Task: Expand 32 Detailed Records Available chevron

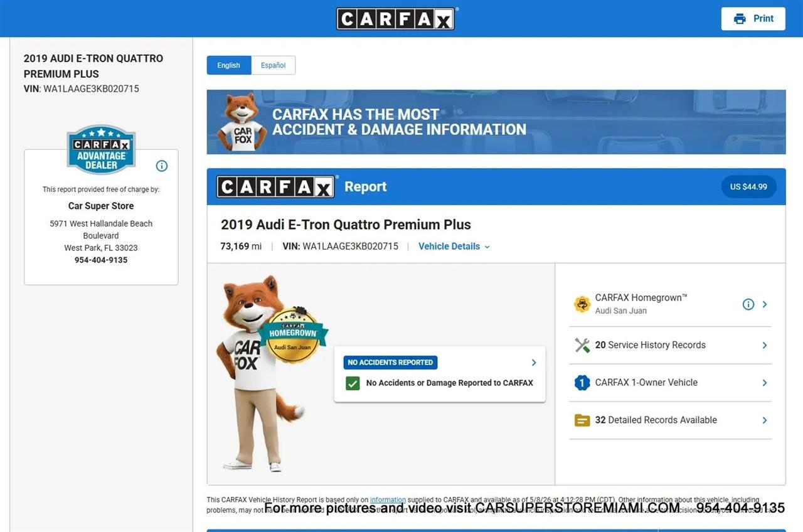Action: coord(765,420)
